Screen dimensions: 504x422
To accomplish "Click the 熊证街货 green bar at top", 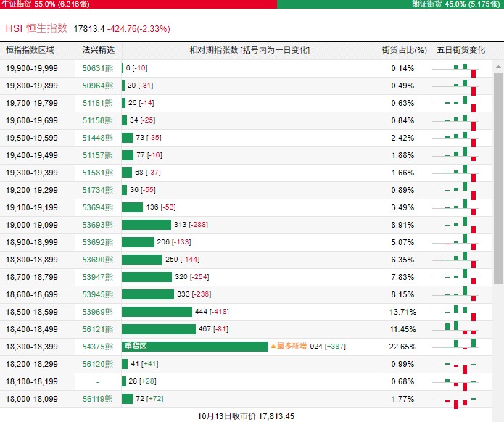I will coord(391,4).
